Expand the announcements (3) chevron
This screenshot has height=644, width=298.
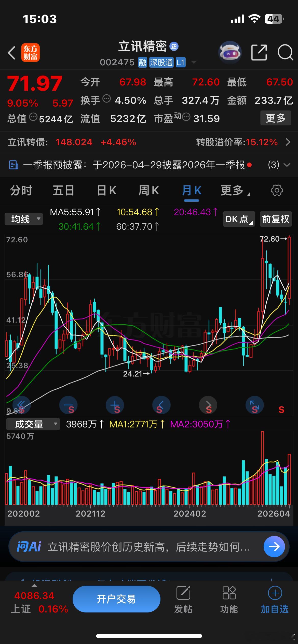(x=287, y=165)
